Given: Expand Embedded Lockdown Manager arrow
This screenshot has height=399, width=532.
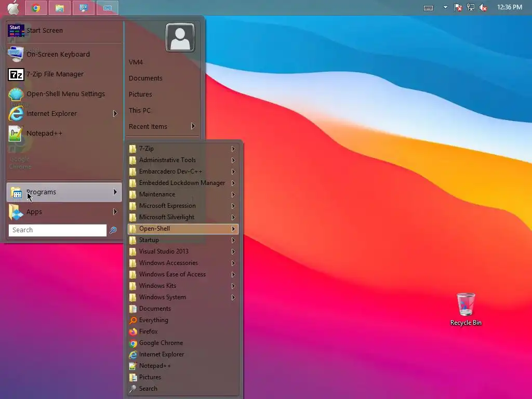Looking at the screenshot, I should pos(233,183).
